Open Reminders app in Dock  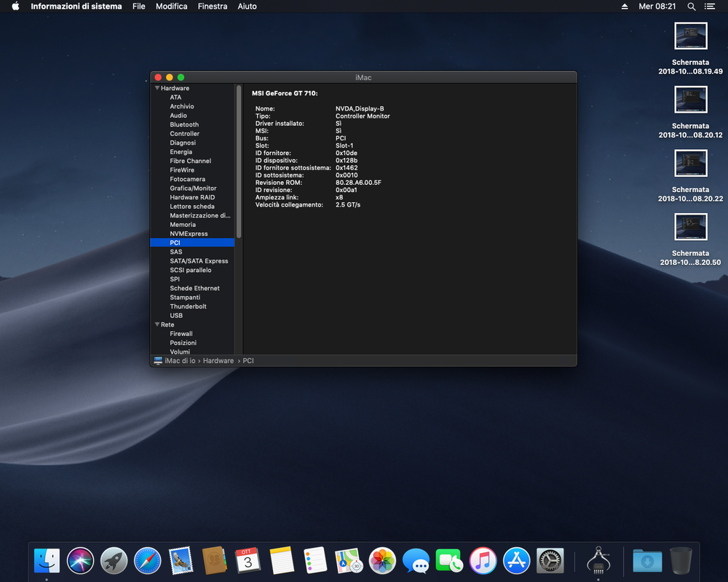click(315, 561)
